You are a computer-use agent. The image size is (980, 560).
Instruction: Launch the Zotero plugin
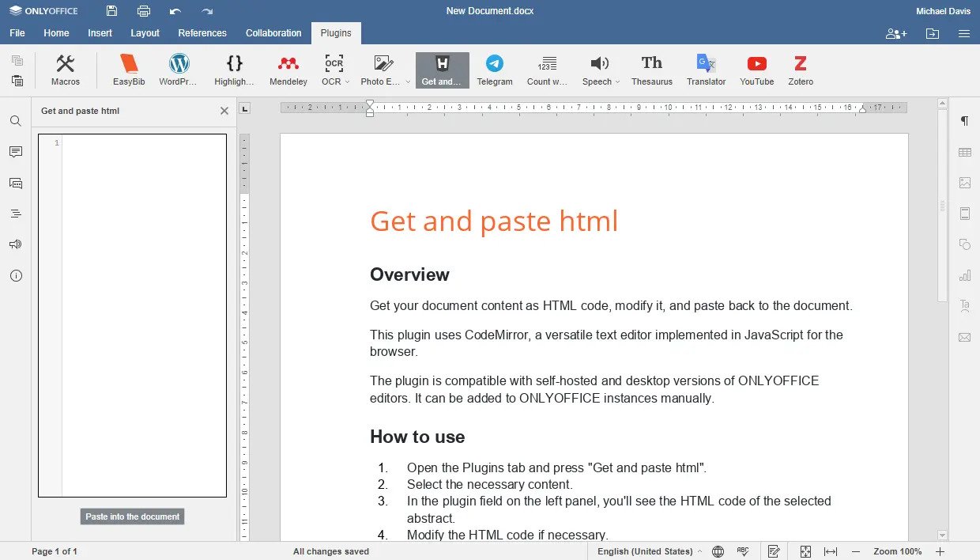pyautogui.click(x=801, y=70)
